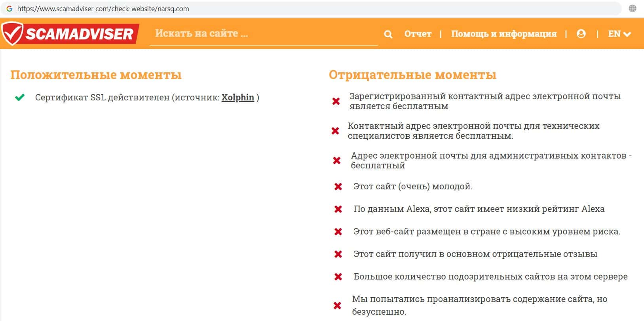The width and height of the screenshot is (644, 321).
Task: Click the globe icon beside address bar
Action: [x=633, y=9]
